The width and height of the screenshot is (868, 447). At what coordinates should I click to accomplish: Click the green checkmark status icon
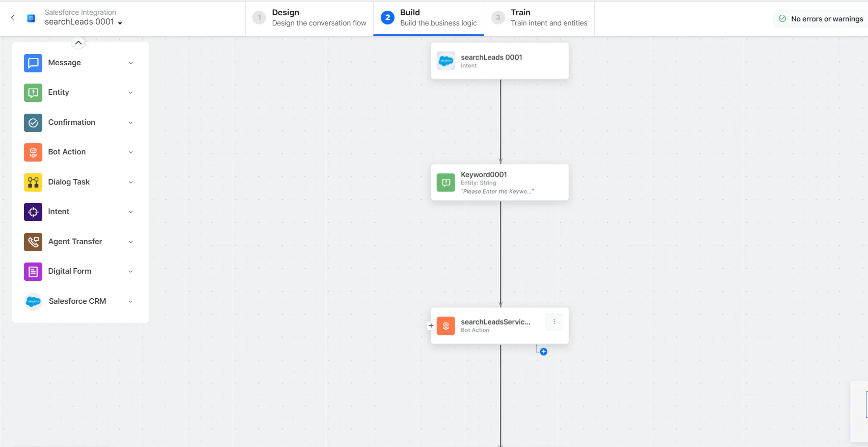coord(782,19)
